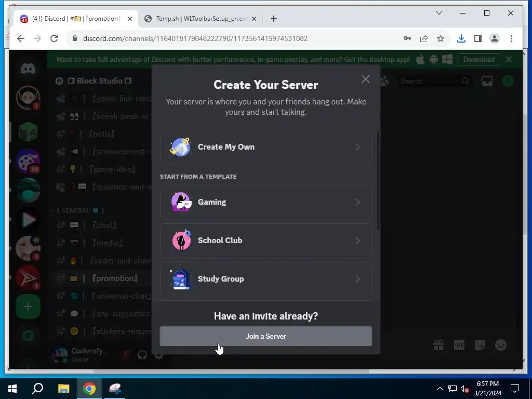532x399 pixels.
Task: Open tab search dropdown arrow
Action: click(438, 13)
